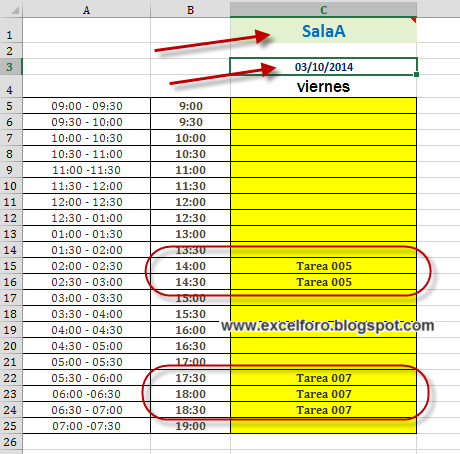Click cell with 02:30 - 03:00
The height and width of the screenshot is (454, 460).
pos(87,282)
